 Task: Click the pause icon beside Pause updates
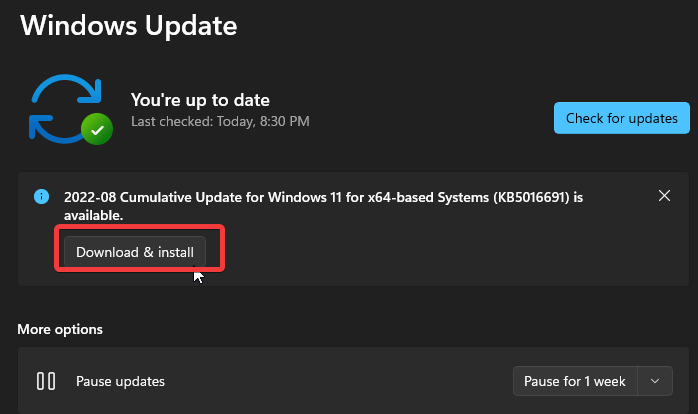tap(46, 381)
